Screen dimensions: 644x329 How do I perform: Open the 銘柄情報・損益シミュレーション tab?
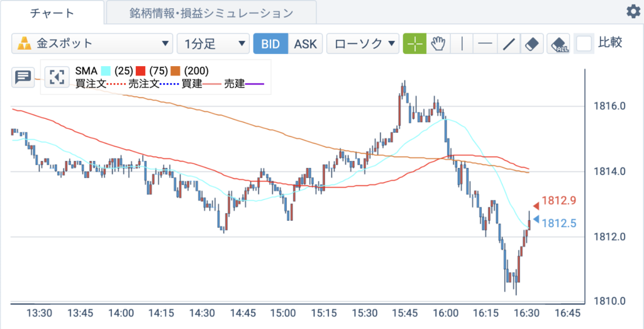pos(211,13)
